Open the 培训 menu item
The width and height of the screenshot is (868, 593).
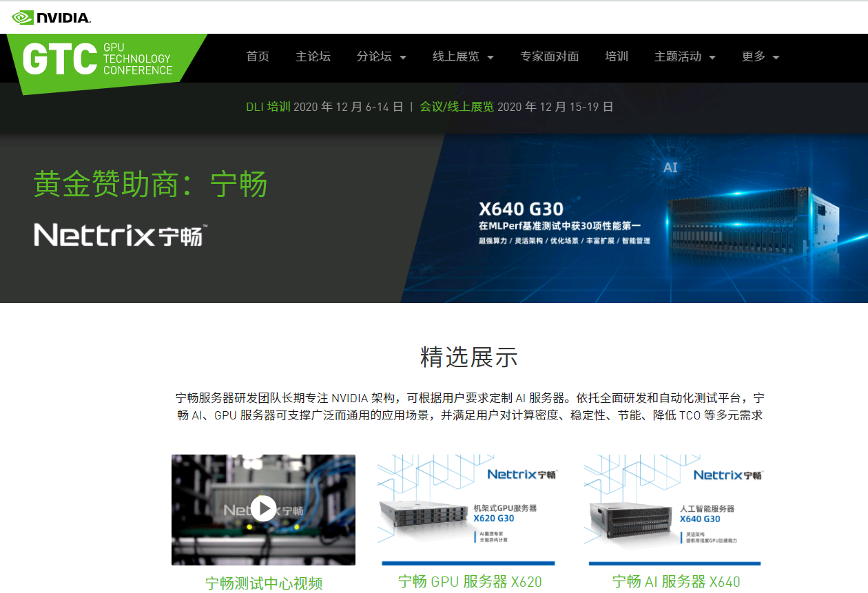pyautogui.click(x=617, y=56)
